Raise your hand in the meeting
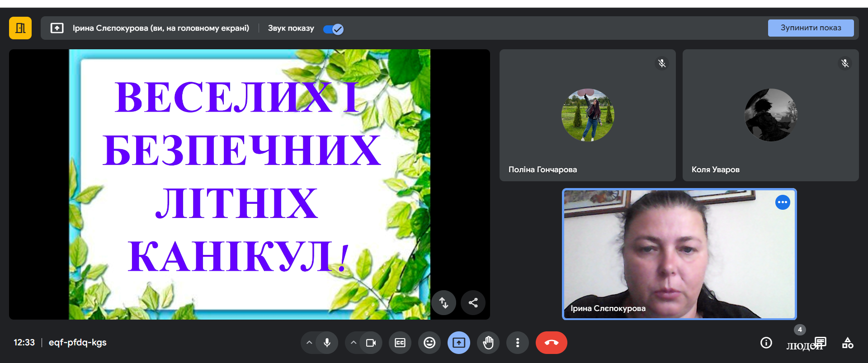 tap(488, 343)
